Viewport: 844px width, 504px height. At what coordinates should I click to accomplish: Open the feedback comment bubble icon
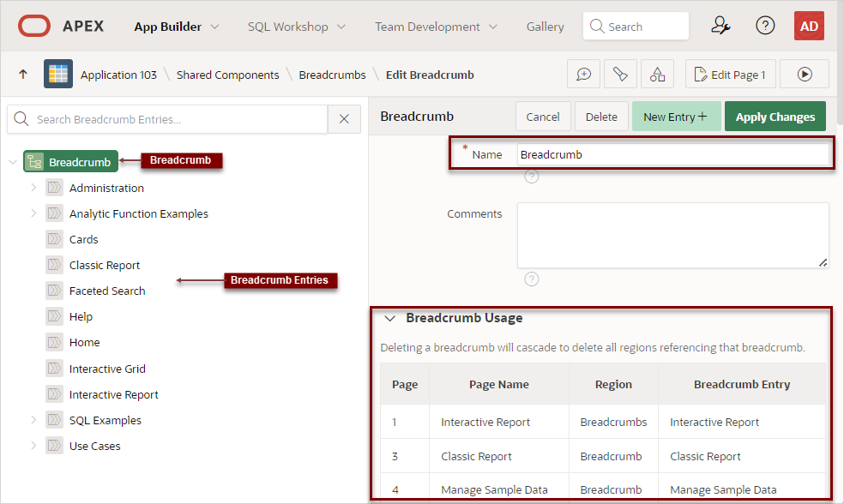[583, 75]
